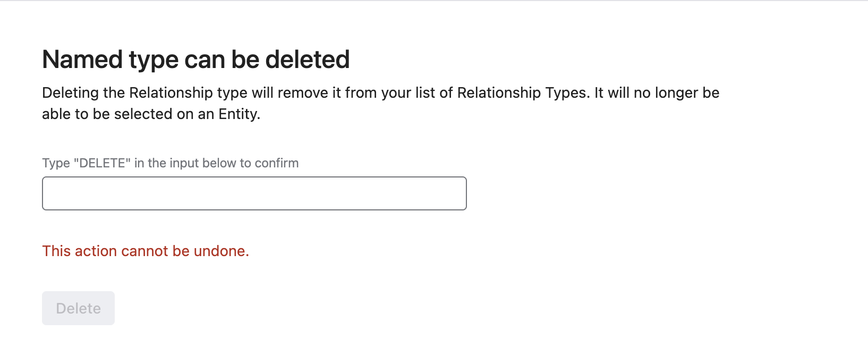Click the 'Type "DELETE" in the input below' label

pyautogui.click(x=170, y=163)
